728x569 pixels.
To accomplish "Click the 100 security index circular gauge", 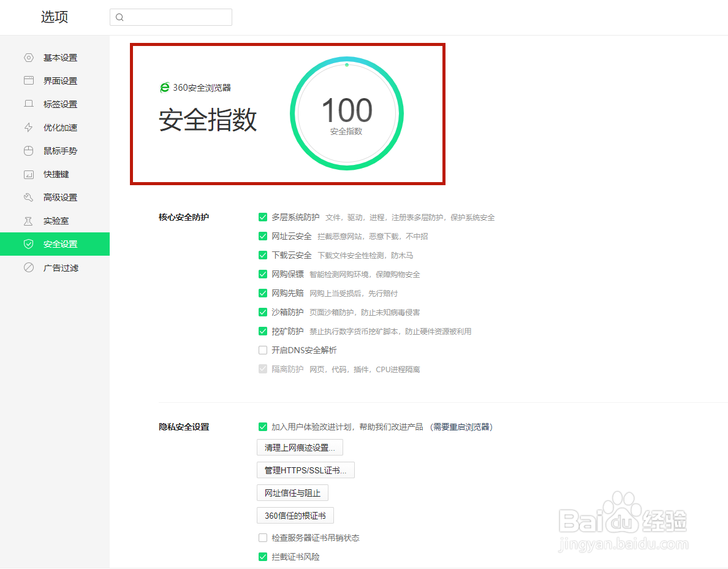I will (x=346, y=113).
